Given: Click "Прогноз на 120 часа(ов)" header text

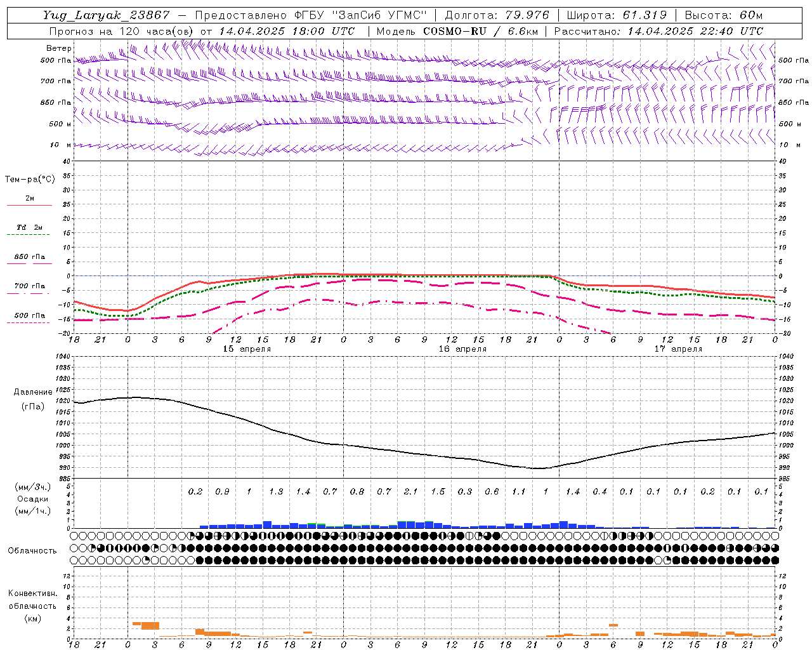Looking at the screenshot, I should (x=122, y=31).
